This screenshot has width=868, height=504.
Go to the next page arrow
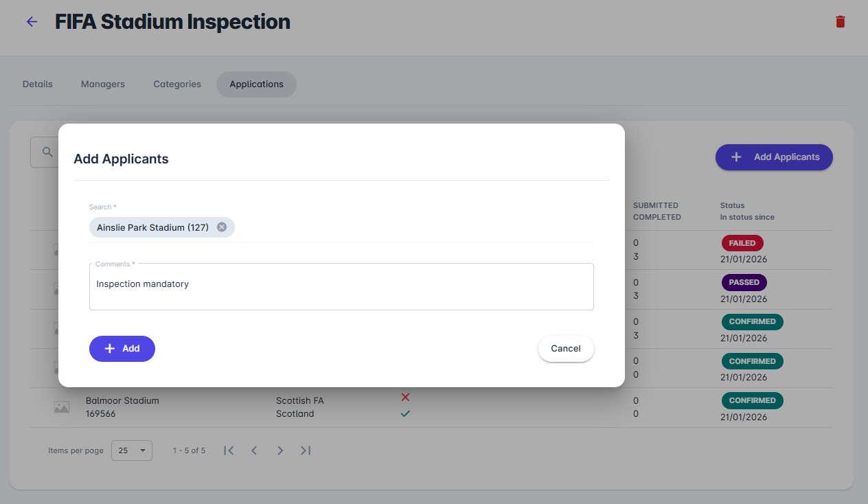[280, 450]
